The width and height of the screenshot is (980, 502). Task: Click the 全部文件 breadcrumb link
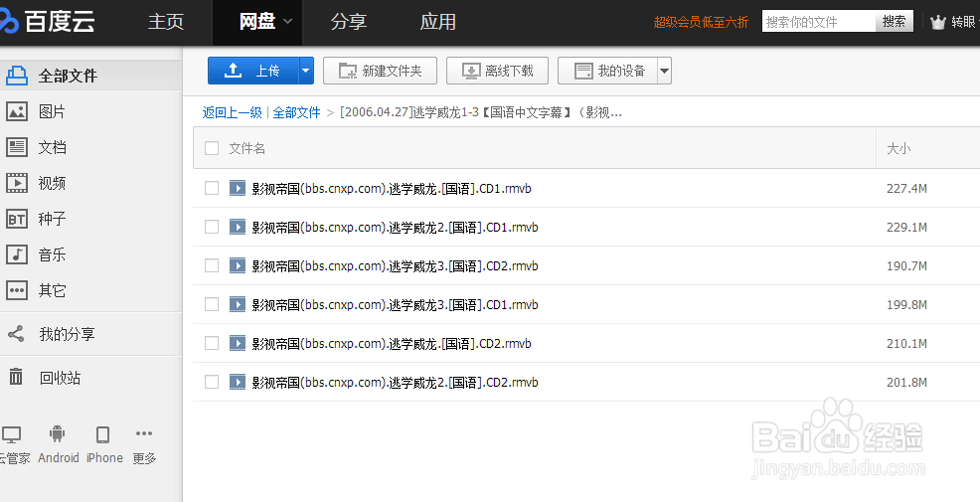pyautogui.click(x=296, y=112)
